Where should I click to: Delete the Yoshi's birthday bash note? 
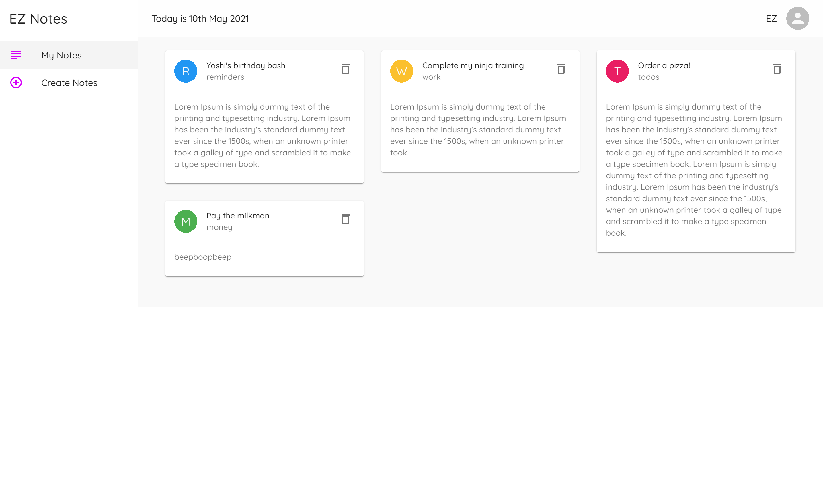click(346, 69)
